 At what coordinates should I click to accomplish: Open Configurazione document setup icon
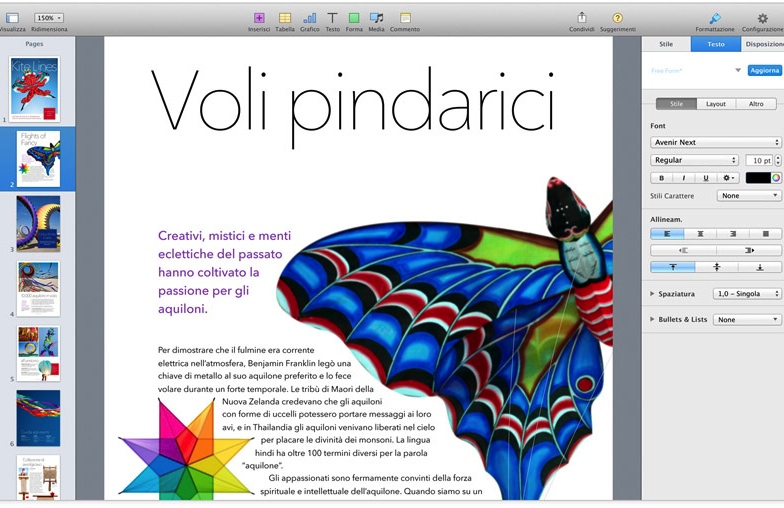(762, 18)
